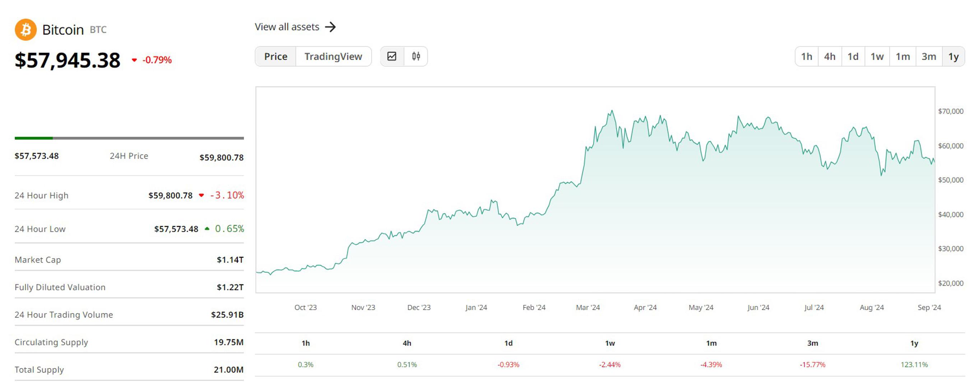Select the 1d chart timeframe
Screen dimensions: 980x388
coord(853,56)
